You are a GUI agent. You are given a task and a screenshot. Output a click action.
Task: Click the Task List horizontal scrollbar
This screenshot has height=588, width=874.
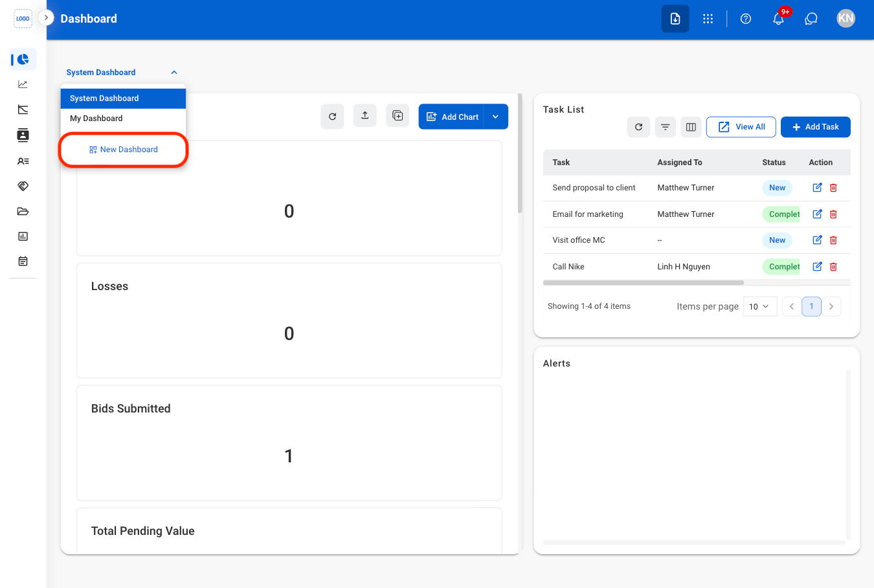pyautogui.click(x=644, y=282)
